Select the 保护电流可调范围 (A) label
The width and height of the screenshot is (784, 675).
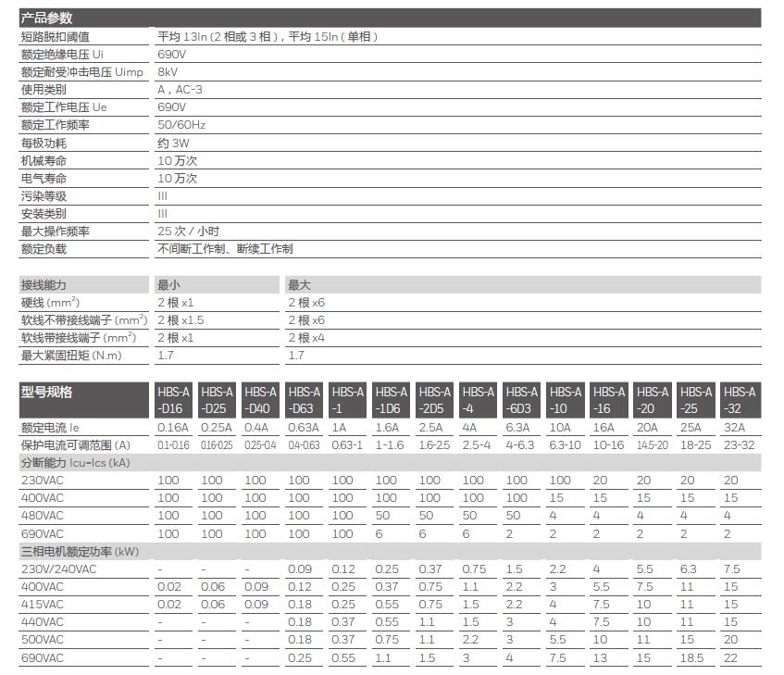[76, 445]
